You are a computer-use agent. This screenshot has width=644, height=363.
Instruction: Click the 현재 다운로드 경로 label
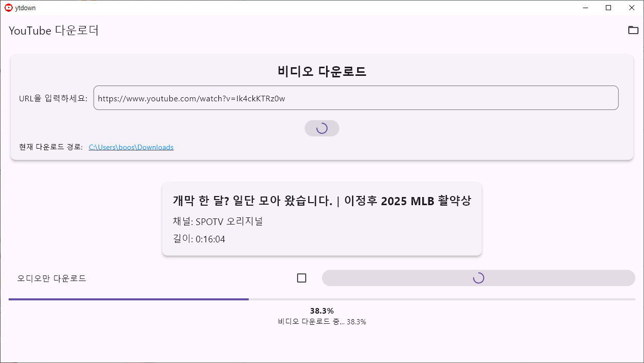51,147
